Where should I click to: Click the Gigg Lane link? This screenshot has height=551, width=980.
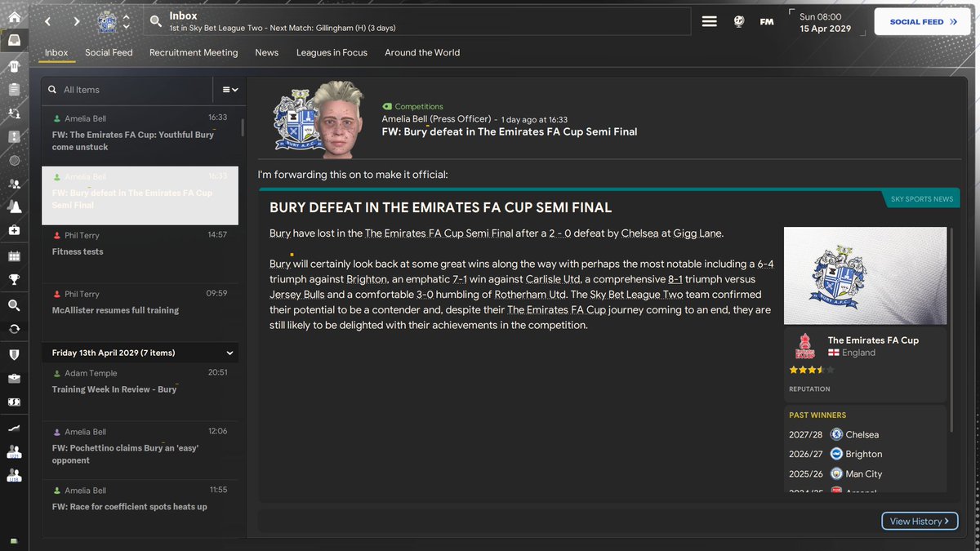[697, 233]
